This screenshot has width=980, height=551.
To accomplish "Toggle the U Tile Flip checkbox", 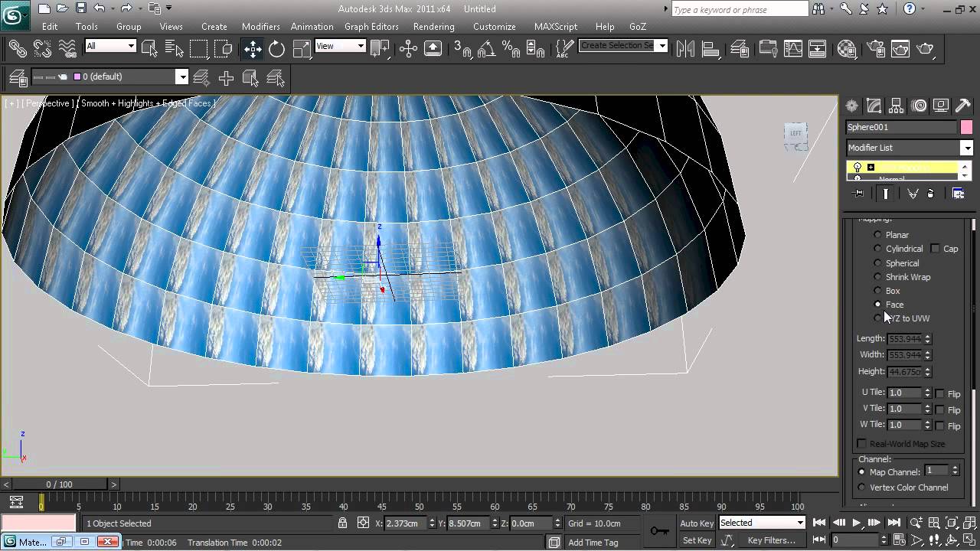I will pos(940,394).
